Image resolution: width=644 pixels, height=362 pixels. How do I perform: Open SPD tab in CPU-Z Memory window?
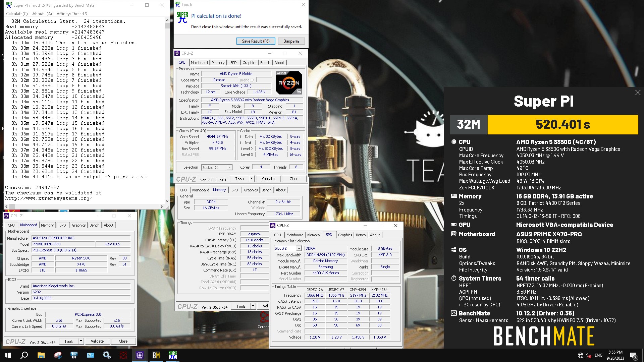pos(235,190)
